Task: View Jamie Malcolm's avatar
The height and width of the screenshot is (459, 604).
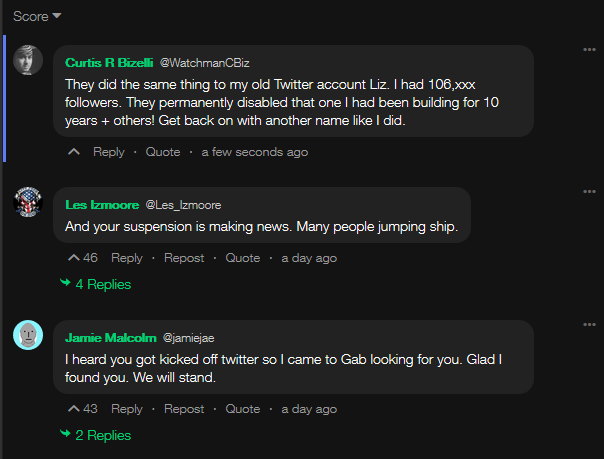Action: click(x=28, y=335)
